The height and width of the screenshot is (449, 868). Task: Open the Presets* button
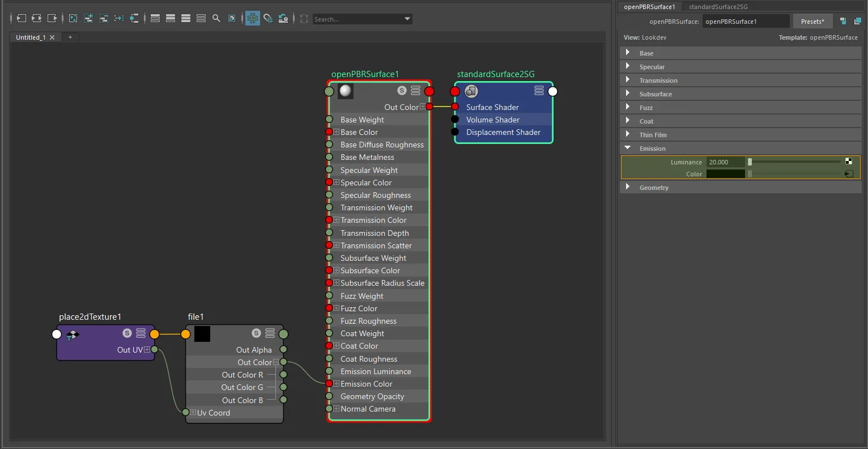pos(812,22)
